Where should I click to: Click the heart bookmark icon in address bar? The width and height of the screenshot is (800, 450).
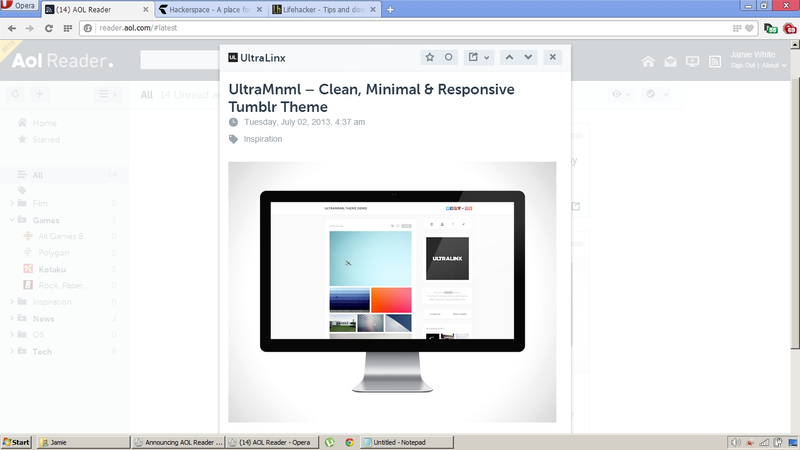pyautogui.click(x=749, y=29)
